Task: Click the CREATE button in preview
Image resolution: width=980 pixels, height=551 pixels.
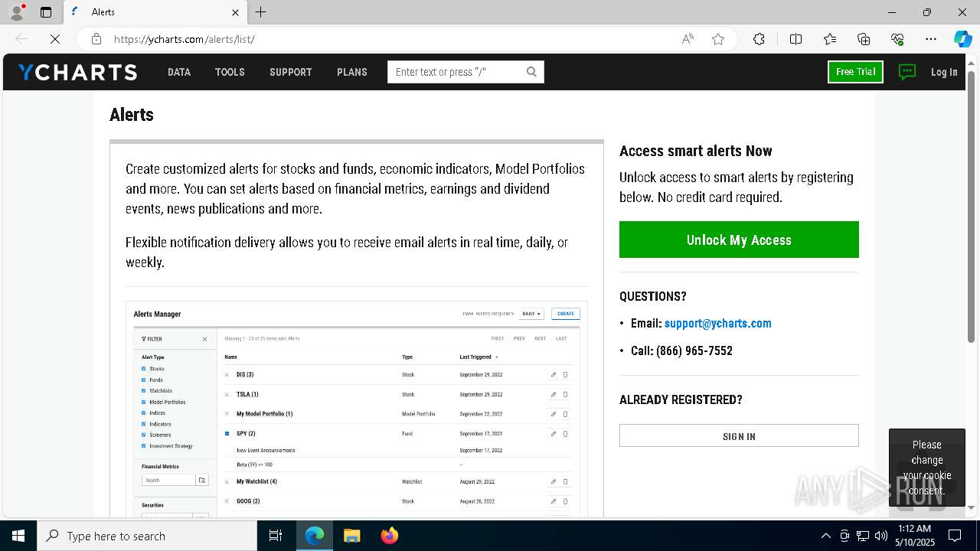Action: pos(565,314)
